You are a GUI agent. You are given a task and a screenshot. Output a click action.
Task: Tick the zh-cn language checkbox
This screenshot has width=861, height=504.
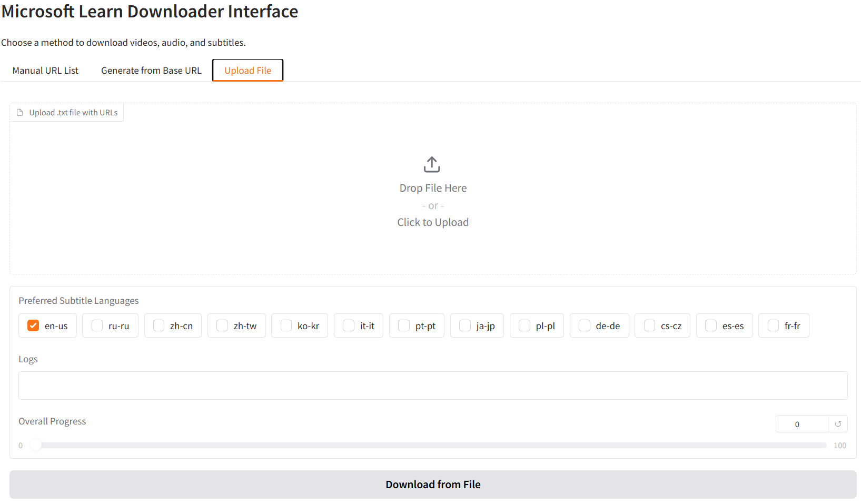click(x=159, y=325)
